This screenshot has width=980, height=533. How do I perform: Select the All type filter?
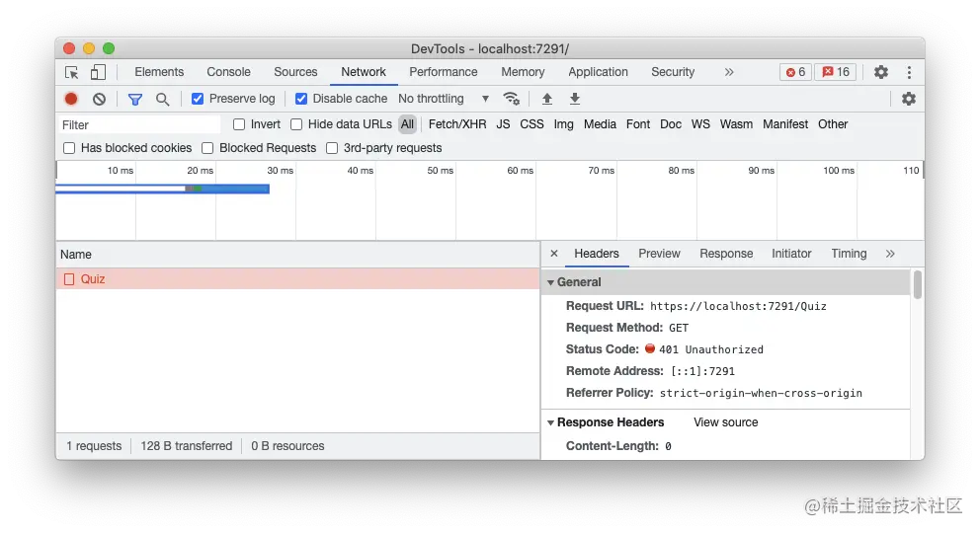point(407,124)
